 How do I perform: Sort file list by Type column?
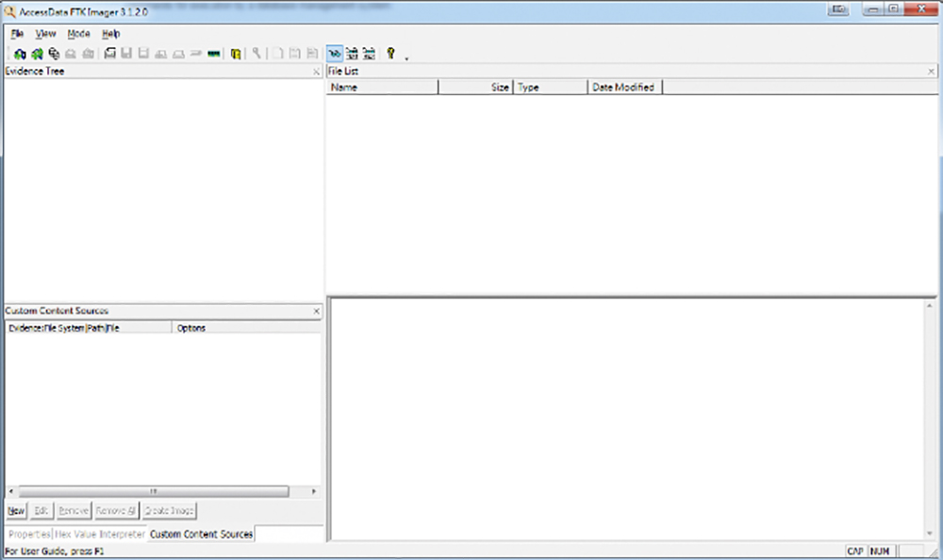coord(551,88)
